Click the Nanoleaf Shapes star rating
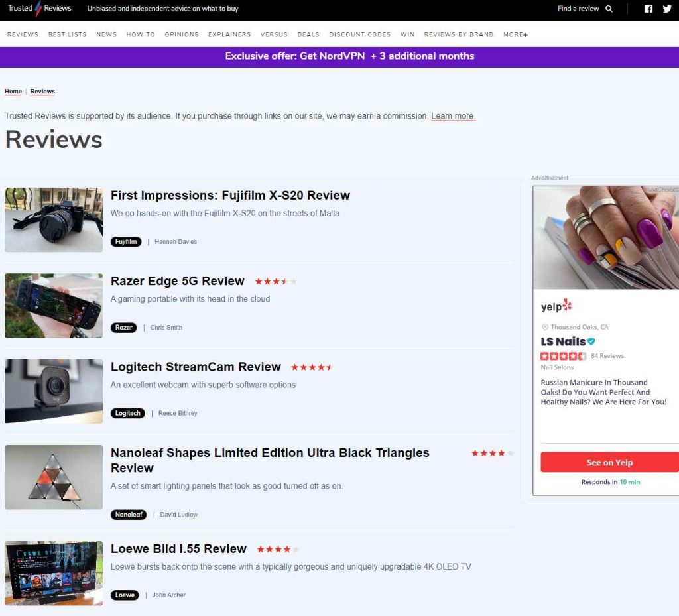 pos(493,453)
